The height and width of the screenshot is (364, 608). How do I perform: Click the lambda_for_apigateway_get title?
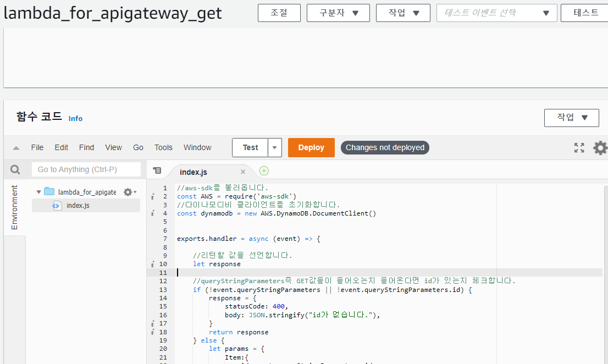coord(113,13)
